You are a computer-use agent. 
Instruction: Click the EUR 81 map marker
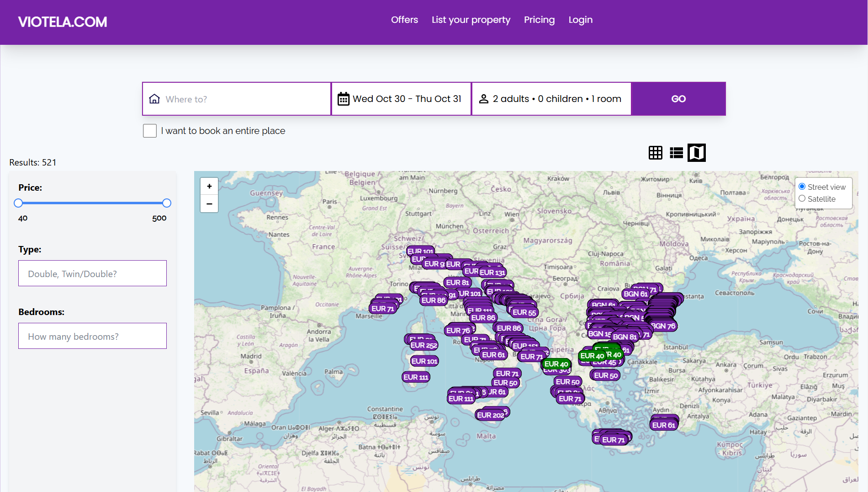coord(458,283)
